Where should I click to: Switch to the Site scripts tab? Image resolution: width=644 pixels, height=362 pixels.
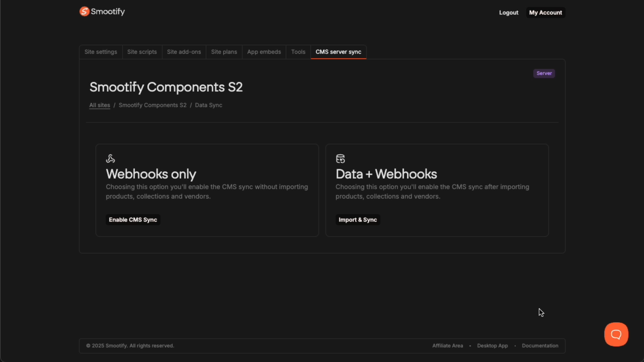142,52
